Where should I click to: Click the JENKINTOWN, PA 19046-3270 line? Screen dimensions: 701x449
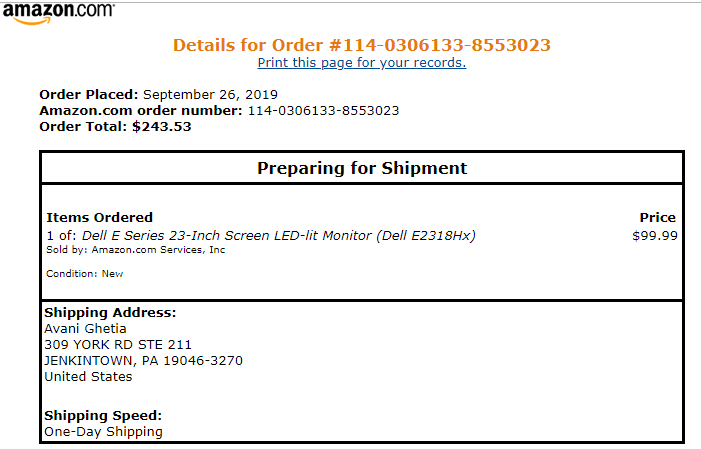pos(143,361)
